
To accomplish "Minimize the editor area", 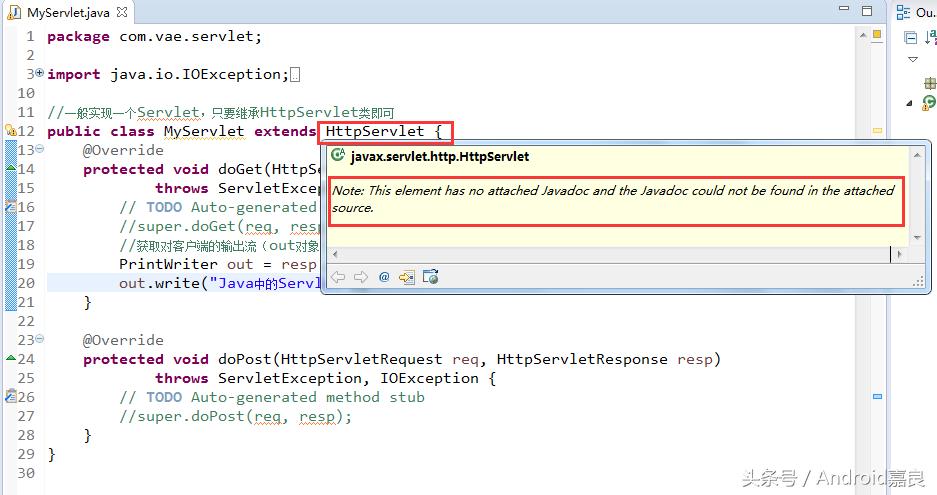I will coord(844,9).
